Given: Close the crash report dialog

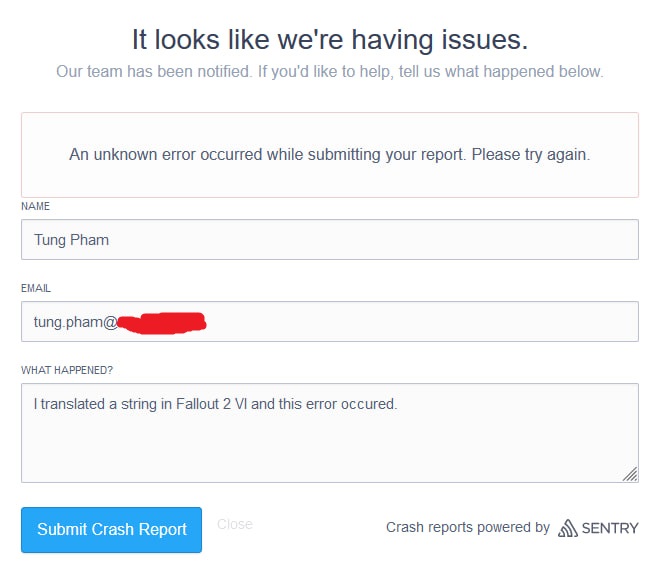Looking at the screenshot, I should (235, 524).
